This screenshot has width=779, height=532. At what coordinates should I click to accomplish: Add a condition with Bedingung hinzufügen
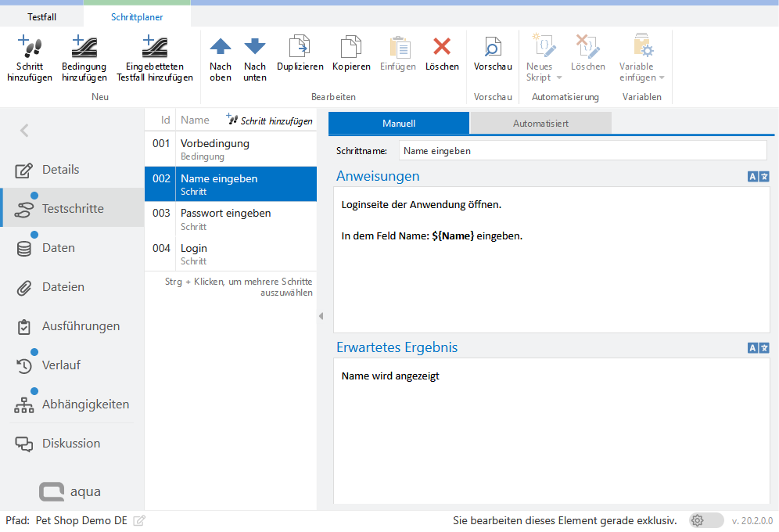[x=84, y=47]
